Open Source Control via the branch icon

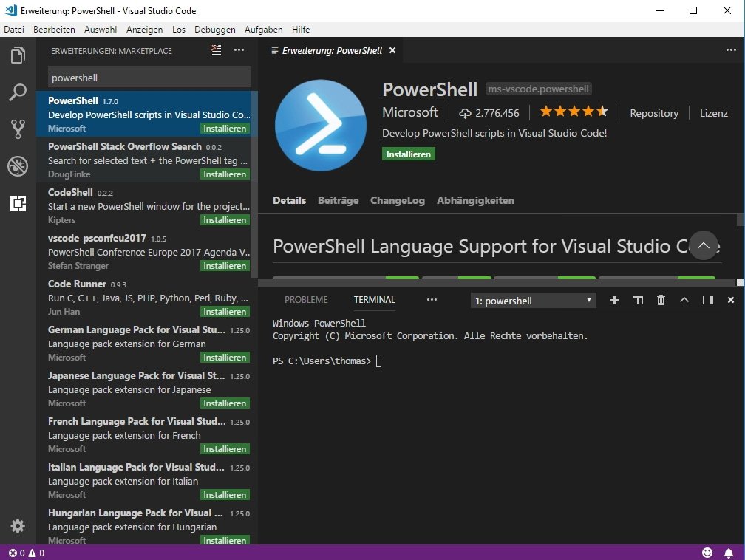(17, 129)
